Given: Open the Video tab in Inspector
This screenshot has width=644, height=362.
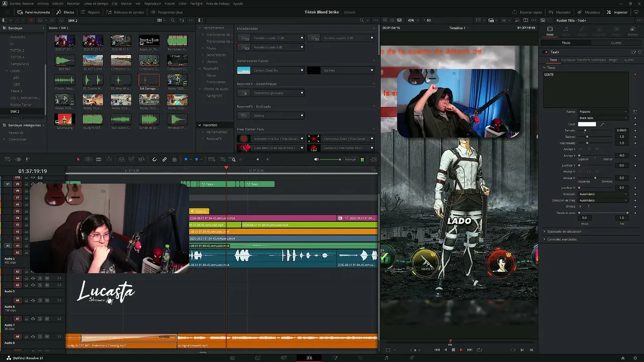Looking at the screenshot, I should 550,31.
